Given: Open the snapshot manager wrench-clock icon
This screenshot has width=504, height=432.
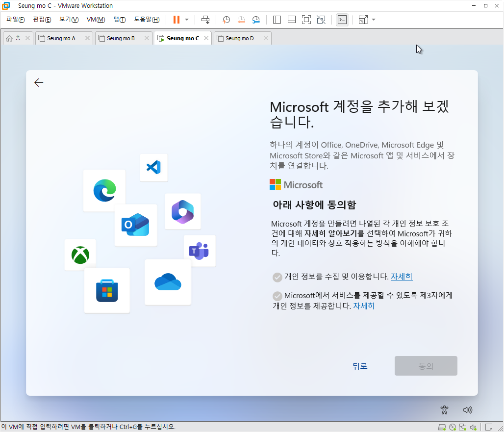Looking at the screenshot, I should [256, 20].
